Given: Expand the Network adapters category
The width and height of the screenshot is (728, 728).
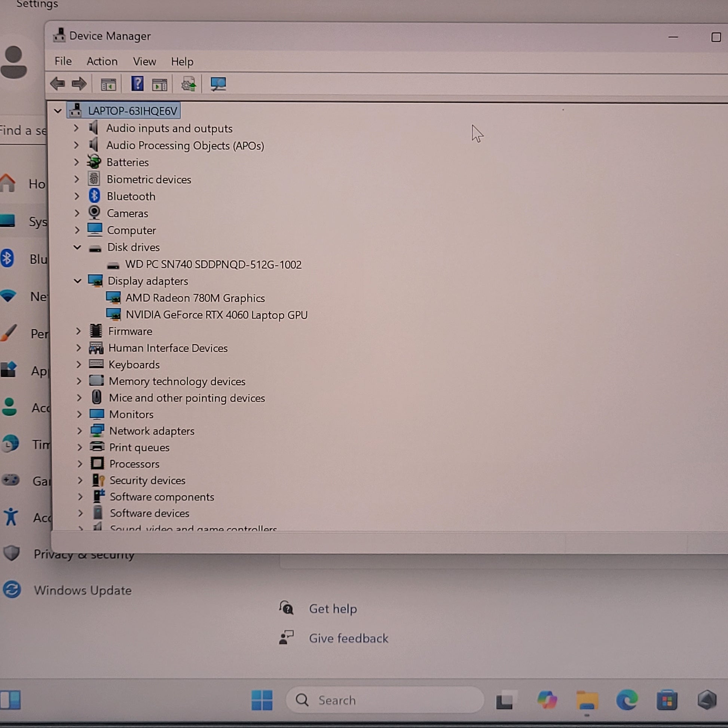Looking at the screenshot, I should 79,431.
